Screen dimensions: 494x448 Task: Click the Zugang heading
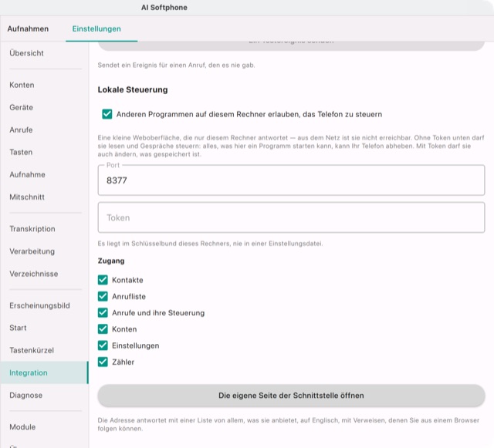pos(111,261)
